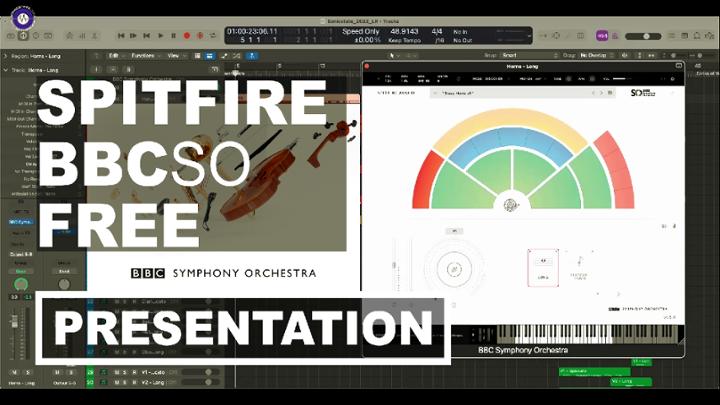Image resolution: width=720 pixels, height=405 pixels.
Task: Select the Long articulation box in the plugin
Action: [x=543, y=268]
